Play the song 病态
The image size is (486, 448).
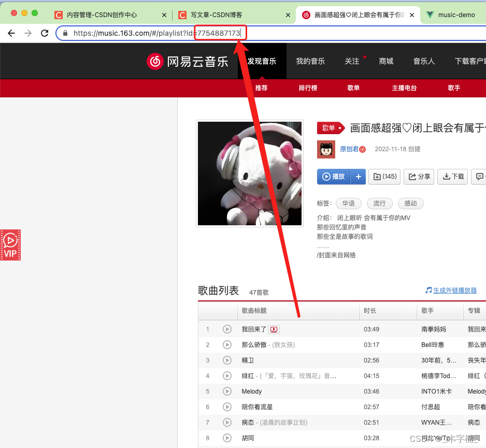(x=227, y=422)
